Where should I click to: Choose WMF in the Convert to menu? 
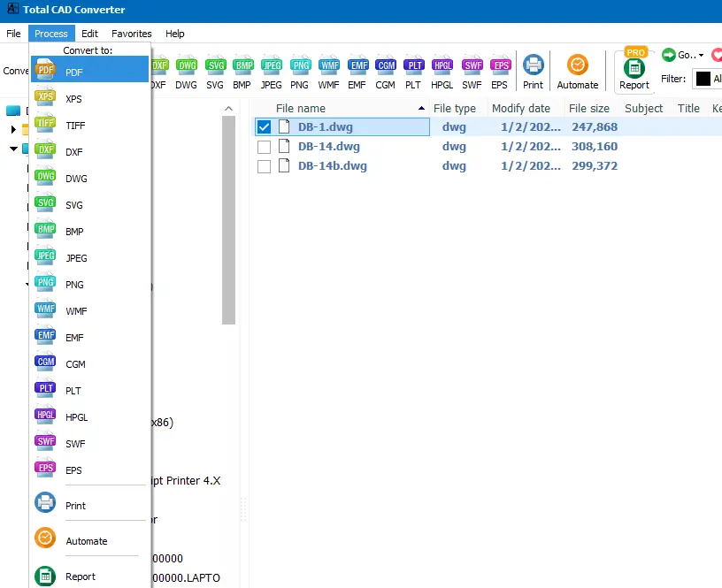[x=89, y=311]
